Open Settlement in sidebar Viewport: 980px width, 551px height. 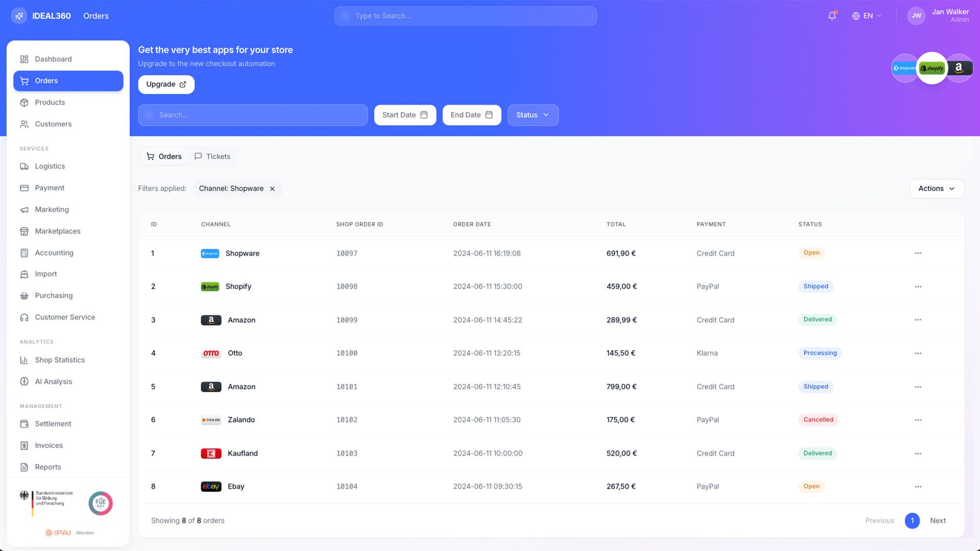[x=68, y=424]
